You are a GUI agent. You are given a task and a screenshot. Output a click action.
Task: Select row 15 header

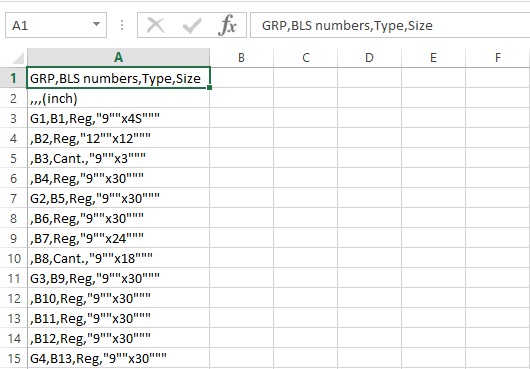coord(14,358)
